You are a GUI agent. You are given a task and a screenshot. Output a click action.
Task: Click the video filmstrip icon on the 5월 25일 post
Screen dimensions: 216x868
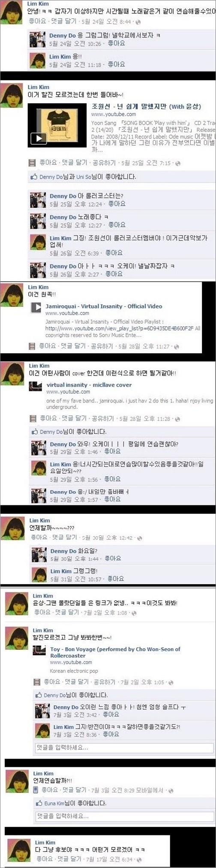32,163
